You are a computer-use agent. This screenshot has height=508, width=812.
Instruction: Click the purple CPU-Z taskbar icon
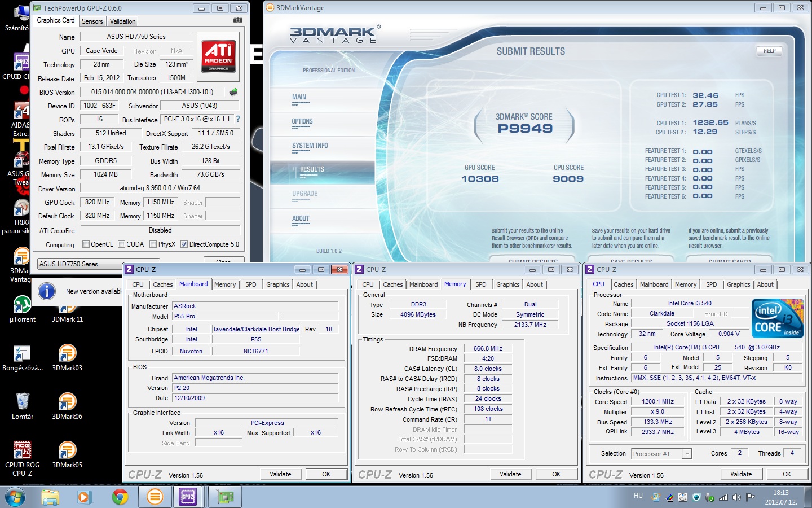[188, 497]
